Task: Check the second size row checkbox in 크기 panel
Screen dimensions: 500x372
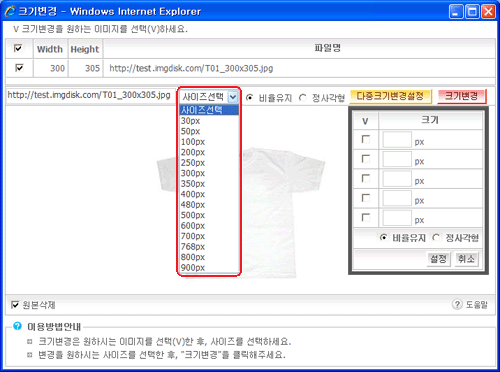Action: tap(366, 159)
